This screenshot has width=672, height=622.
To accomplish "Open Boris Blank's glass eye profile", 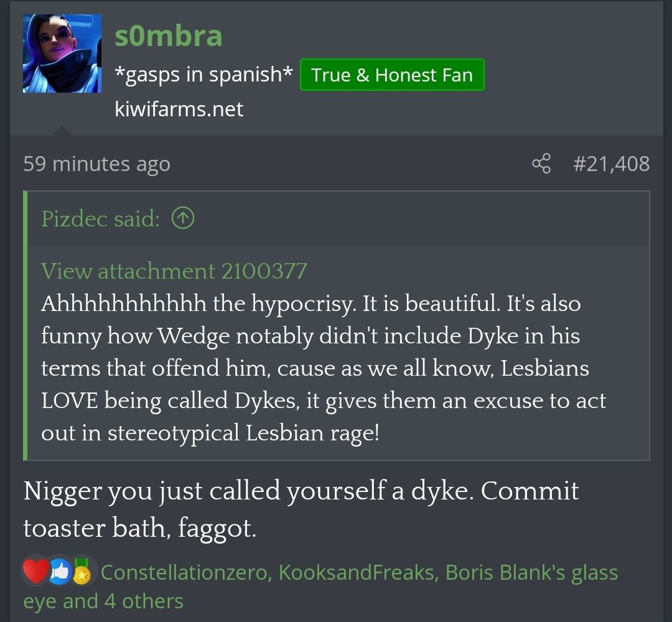I will click(x=531, y=573).
